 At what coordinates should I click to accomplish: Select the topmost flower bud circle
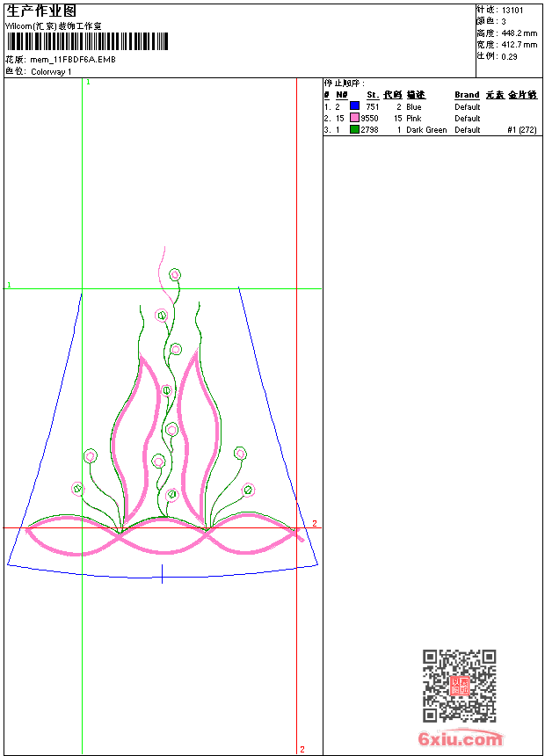(175, 275)
